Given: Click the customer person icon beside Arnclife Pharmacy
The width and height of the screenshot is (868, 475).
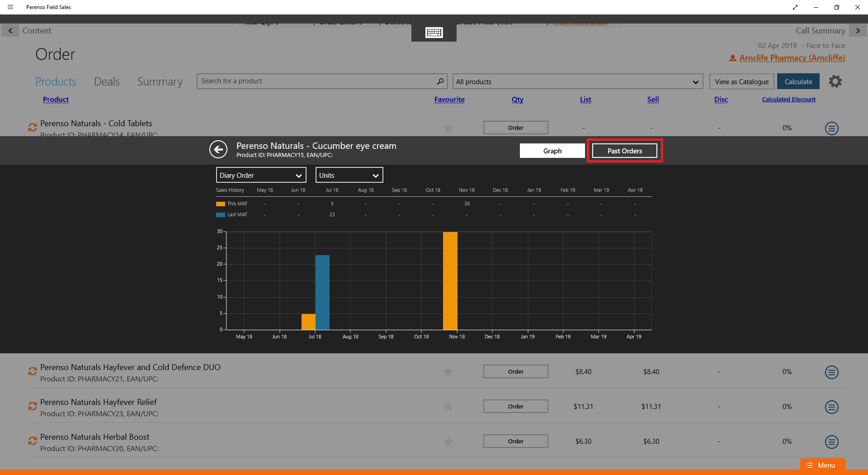Looking at the screenshot, I should (x=732, y=58).
